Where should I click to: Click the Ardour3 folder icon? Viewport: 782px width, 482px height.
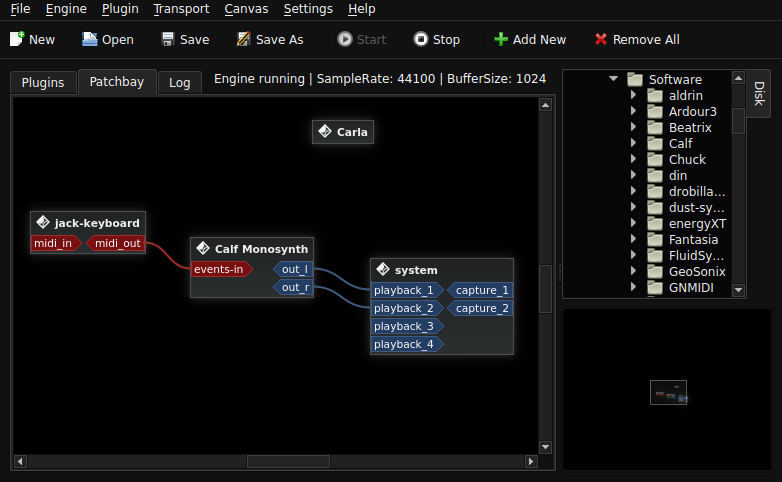(655, 111)
